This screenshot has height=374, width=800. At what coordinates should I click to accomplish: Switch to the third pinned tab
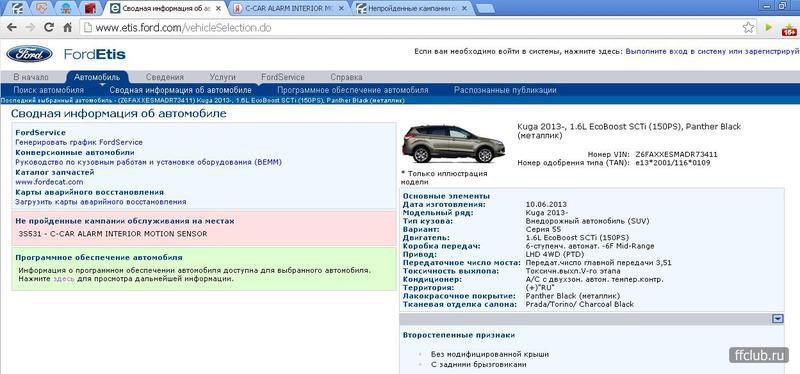point(66,8)
